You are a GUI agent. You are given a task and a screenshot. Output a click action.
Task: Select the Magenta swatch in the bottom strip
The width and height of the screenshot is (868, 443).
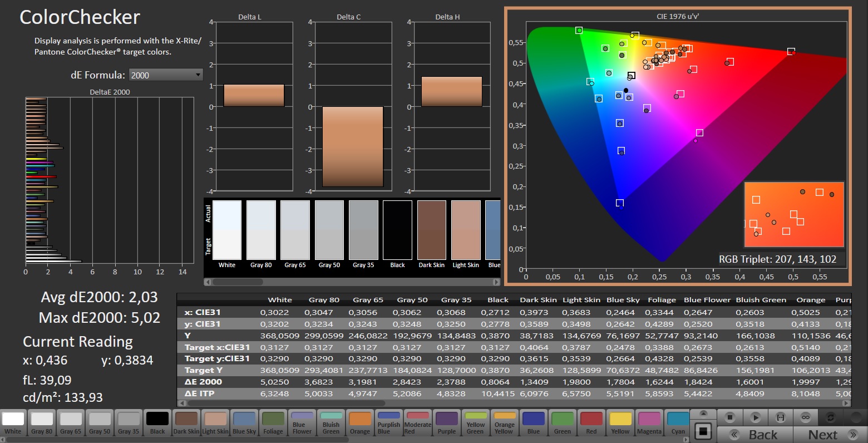point(649,422)
